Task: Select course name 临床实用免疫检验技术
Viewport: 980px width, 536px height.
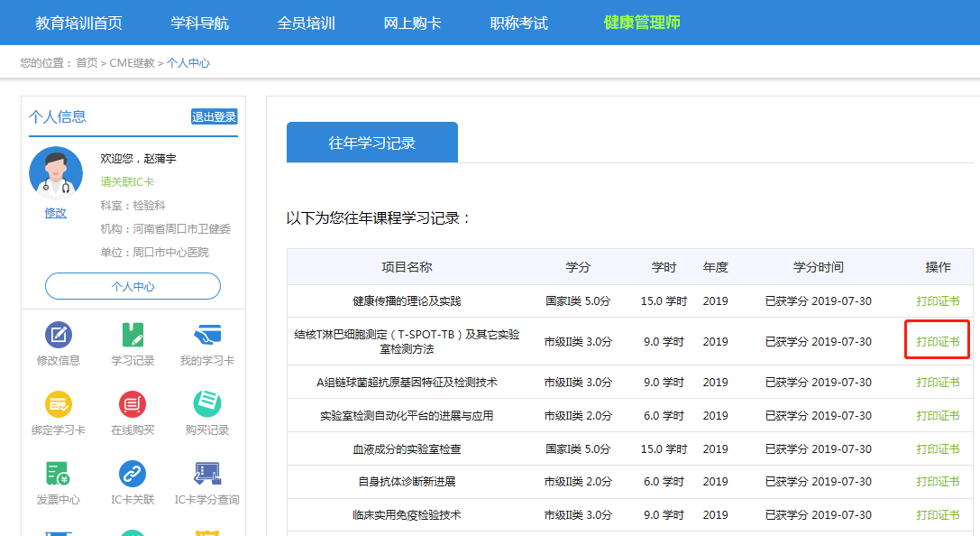Action: [x=407, y=514]
